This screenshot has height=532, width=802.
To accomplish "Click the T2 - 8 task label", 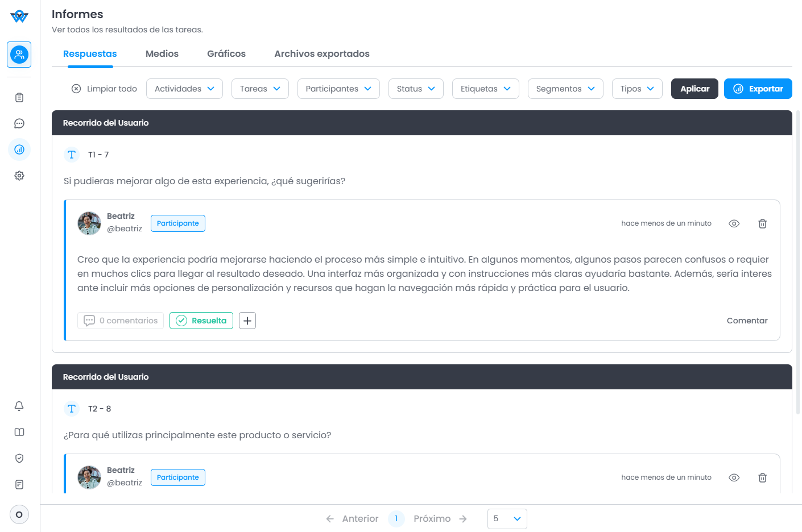I will (100, 409).
